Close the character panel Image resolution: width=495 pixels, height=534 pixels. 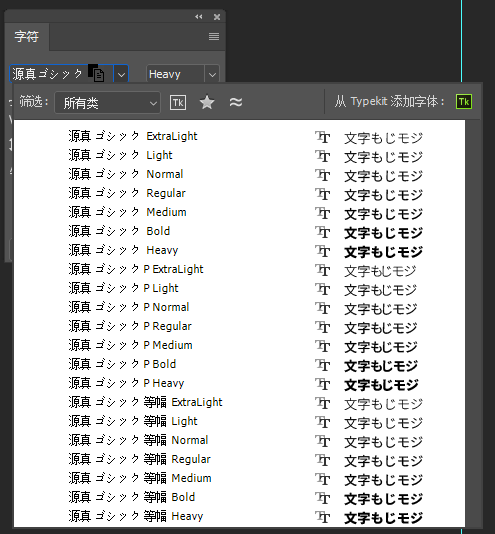pos(217,17)
